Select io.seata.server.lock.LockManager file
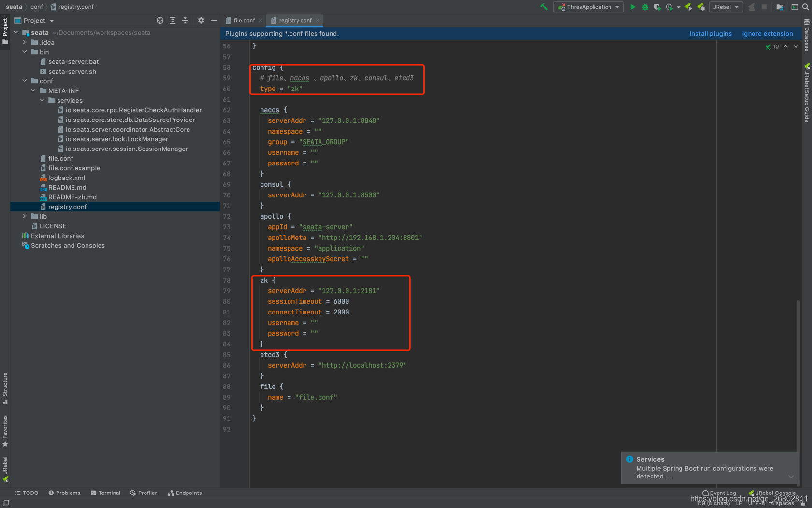The height and width of the screenshot is (508, 812). 116,139
